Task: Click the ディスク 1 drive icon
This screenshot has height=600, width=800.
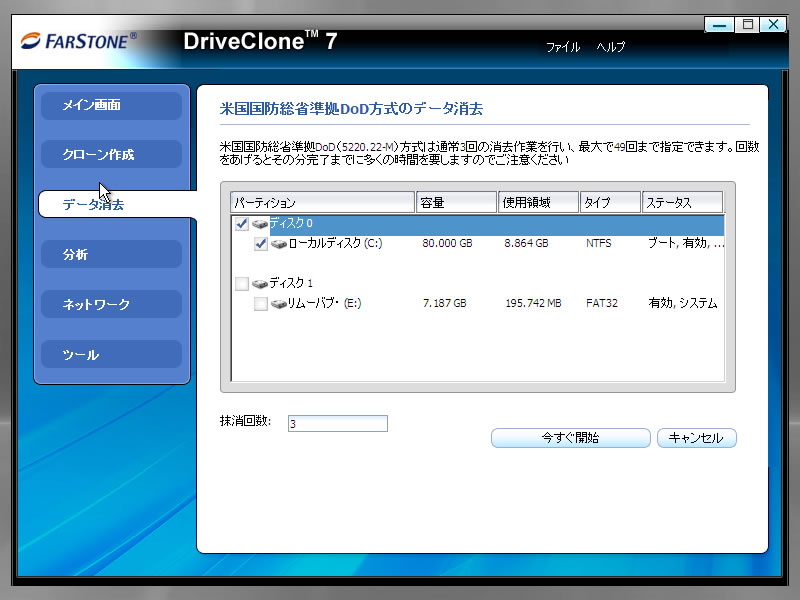Action: (x=260, y=283)
